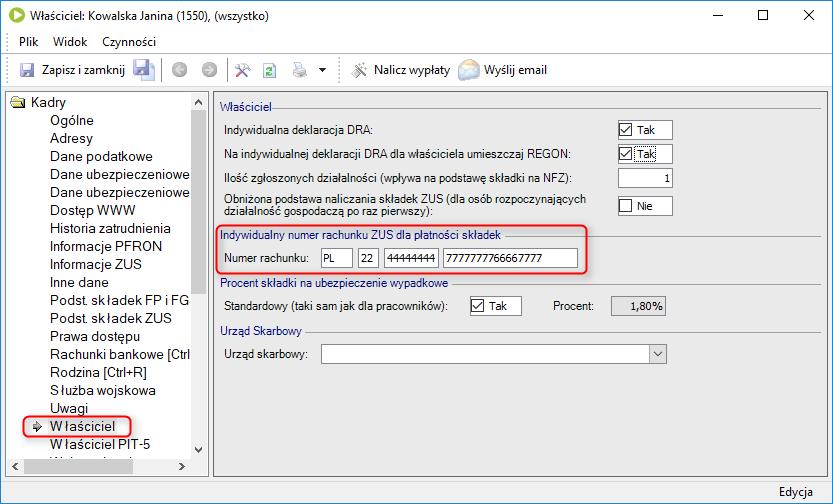Viewport: 833px width, 504px height.
Task: Select Służba wojskowa in the tree
Action: click(103, 391)
